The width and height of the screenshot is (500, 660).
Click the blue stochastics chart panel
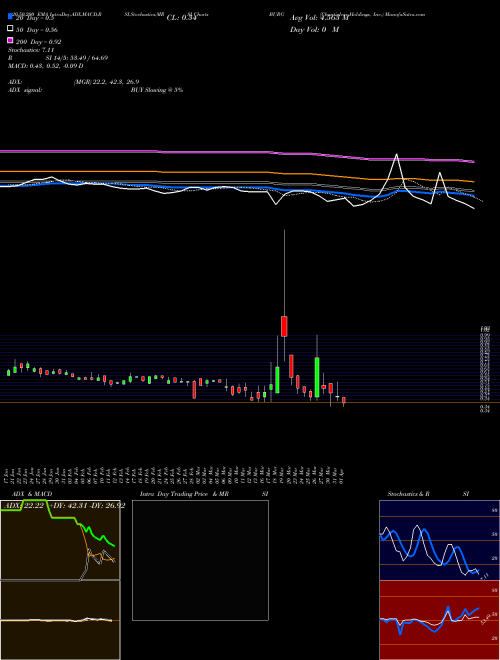[439, 540]
